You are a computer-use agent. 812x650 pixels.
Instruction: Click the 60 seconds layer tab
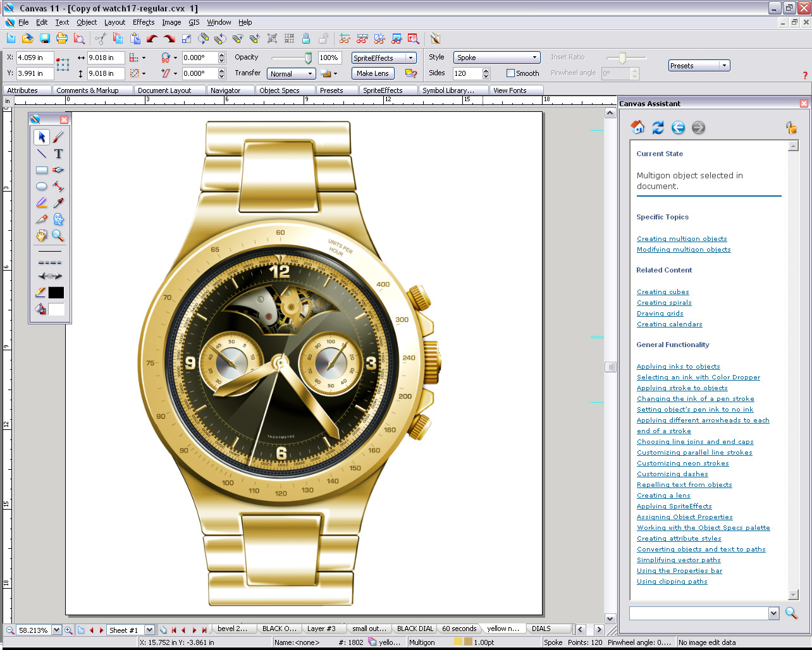coord(459,629)
